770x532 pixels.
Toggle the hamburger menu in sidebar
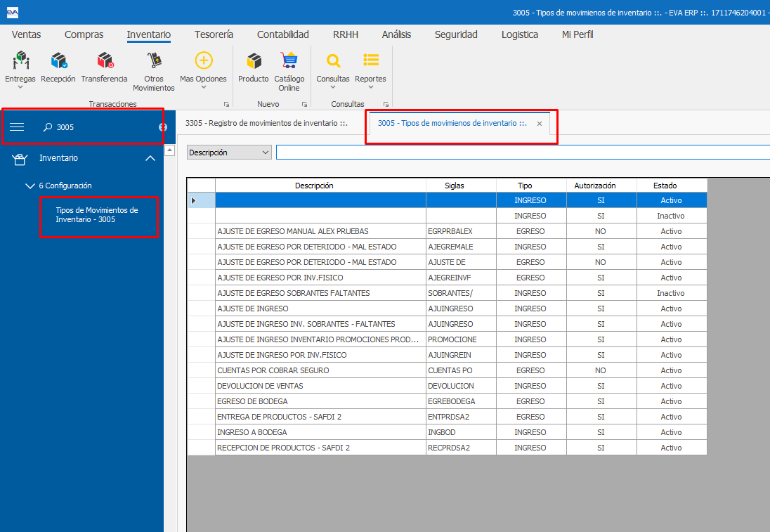click(x=17, y=127)
